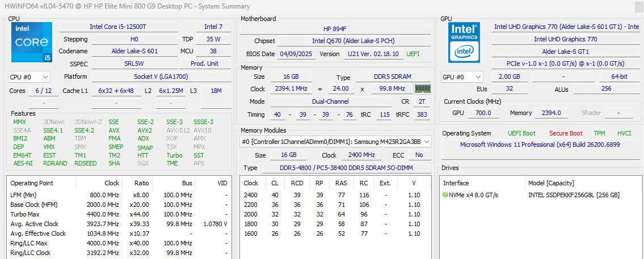Click the 2.00 GB GPU memory value
This screenshot has width=644, height=259.
(x=510, y=77)
